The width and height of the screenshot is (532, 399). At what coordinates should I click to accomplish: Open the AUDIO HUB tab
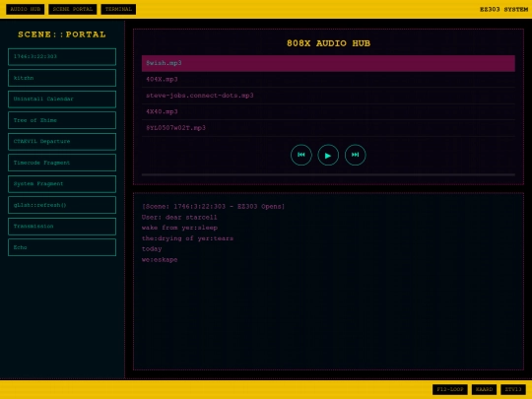pos(25,9)
